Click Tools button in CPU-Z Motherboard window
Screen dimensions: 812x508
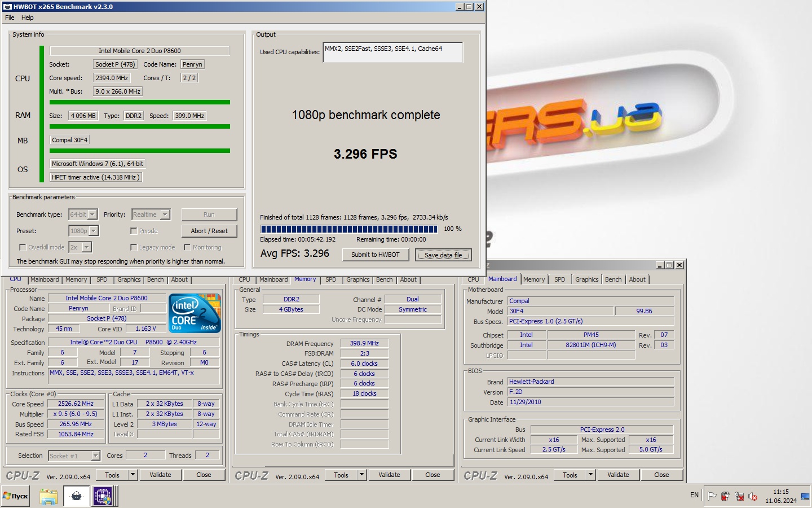(570, 475)
